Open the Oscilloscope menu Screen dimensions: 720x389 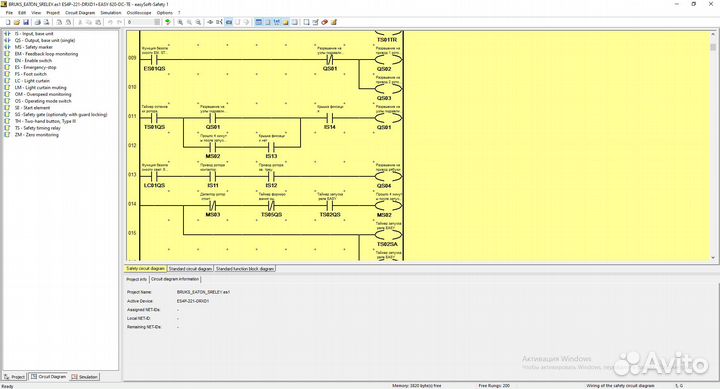pos(139,13)
